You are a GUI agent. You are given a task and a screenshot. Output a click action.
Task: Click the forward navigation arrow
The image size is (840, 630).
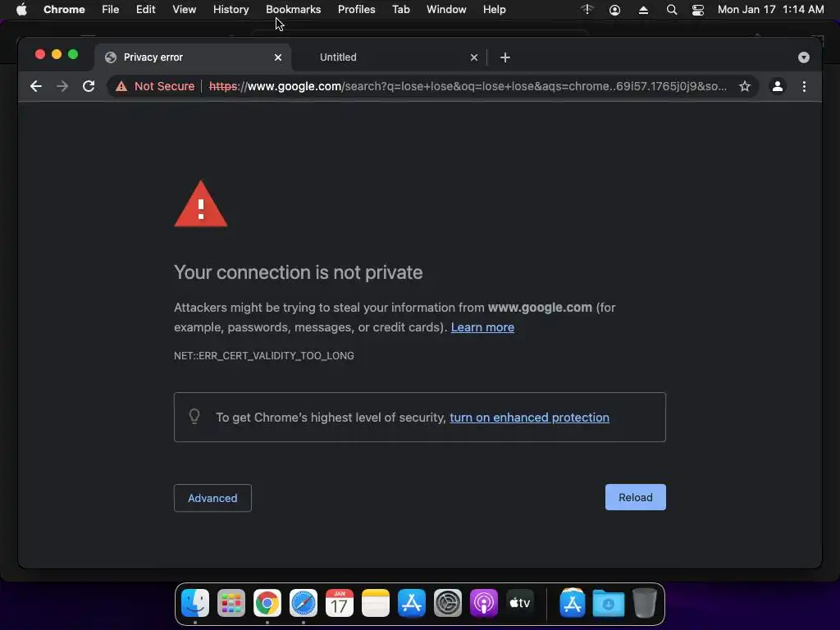click(x=62, y=86)
